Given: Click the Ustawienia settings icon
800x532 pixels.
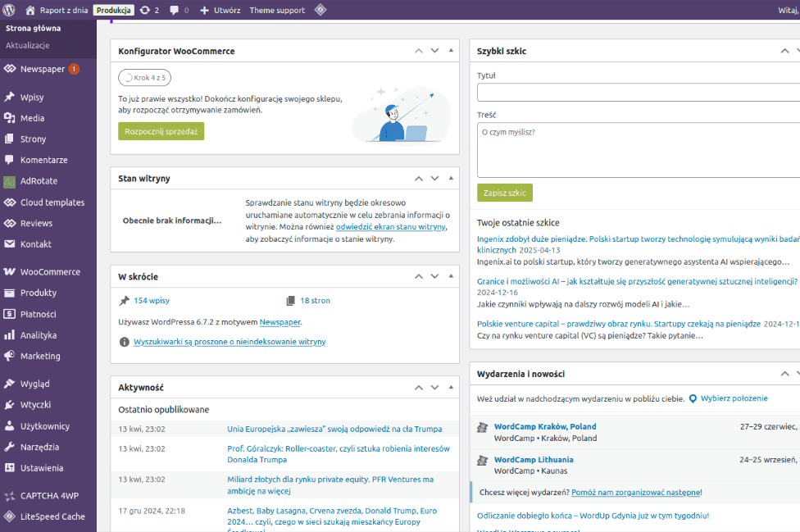Looking at the screenshot, I should tap(10, 468).
